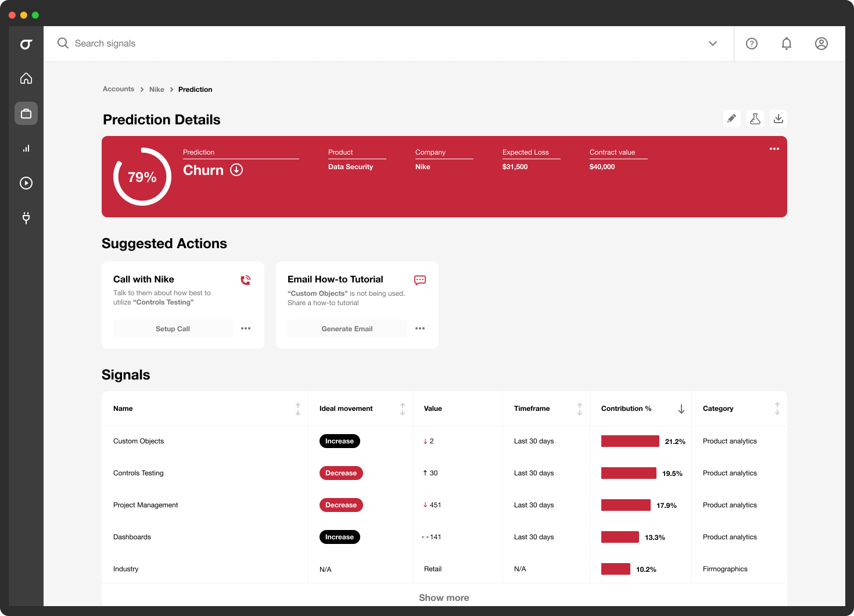This screenshot has height=616, width=854.
Task: Sort by Contribution % descending arrow
Action: pos(681,409)
